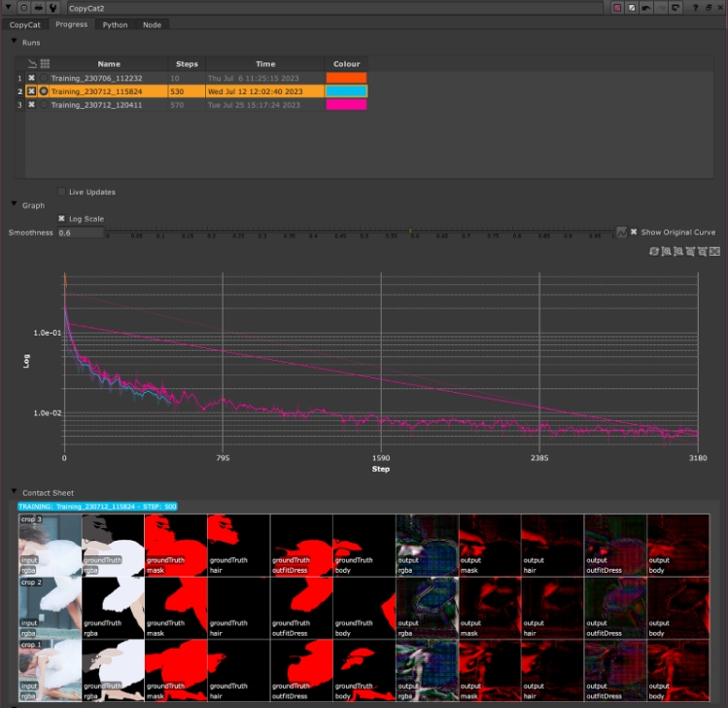728x708 pixels.
Task: Click the curve icon beside Show Original Curve
Action: [621, 232]
